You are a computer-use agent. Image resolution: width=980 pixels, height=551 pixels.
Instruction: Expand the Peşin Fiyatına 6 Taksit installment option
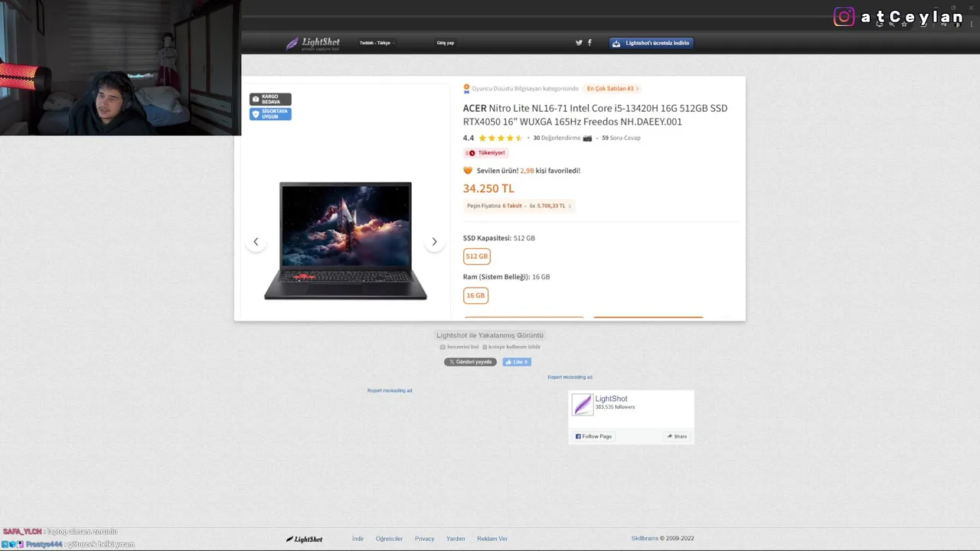pos(519,206)
